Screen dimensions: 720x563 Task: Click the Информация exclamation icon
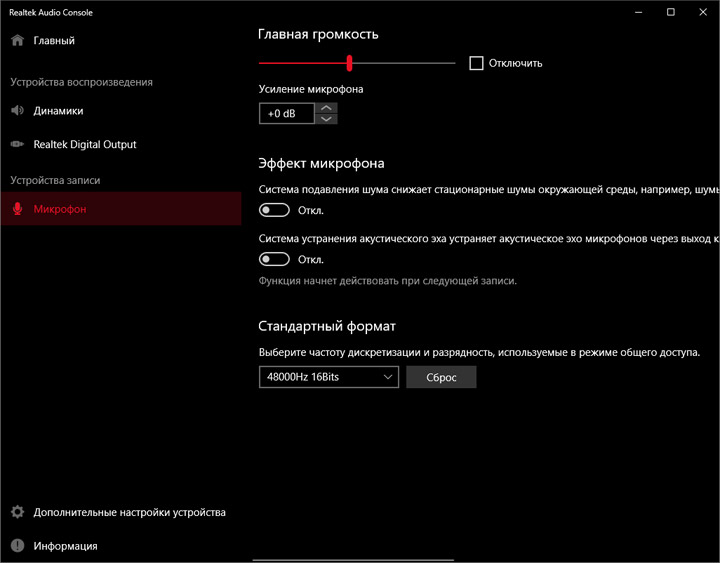pos(17,546)
